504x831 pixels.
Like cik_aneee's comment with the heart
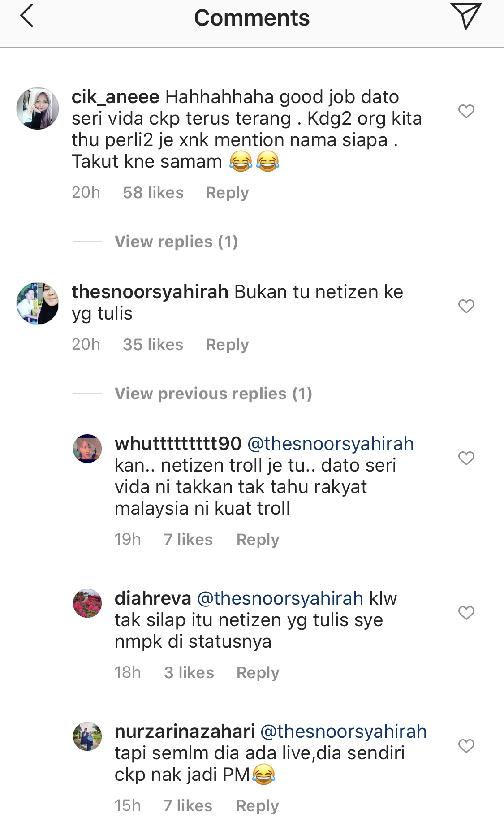[466, 111]
